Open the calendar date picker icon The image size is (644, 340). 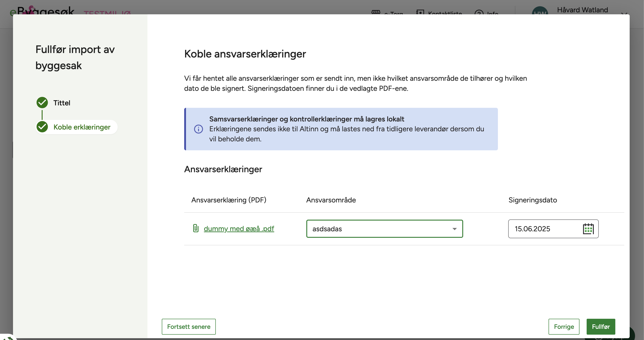coord(588,229)
